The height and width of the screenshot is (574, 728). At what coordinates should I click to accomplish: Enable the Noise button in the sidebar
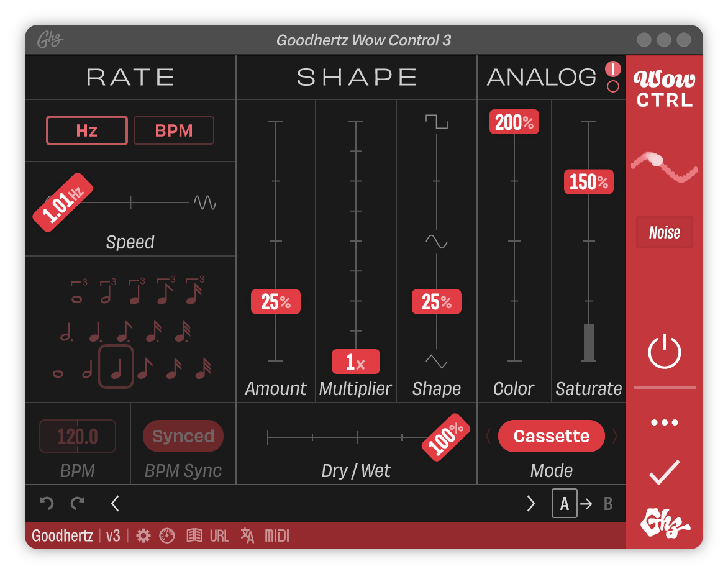(x=664, y=232)
